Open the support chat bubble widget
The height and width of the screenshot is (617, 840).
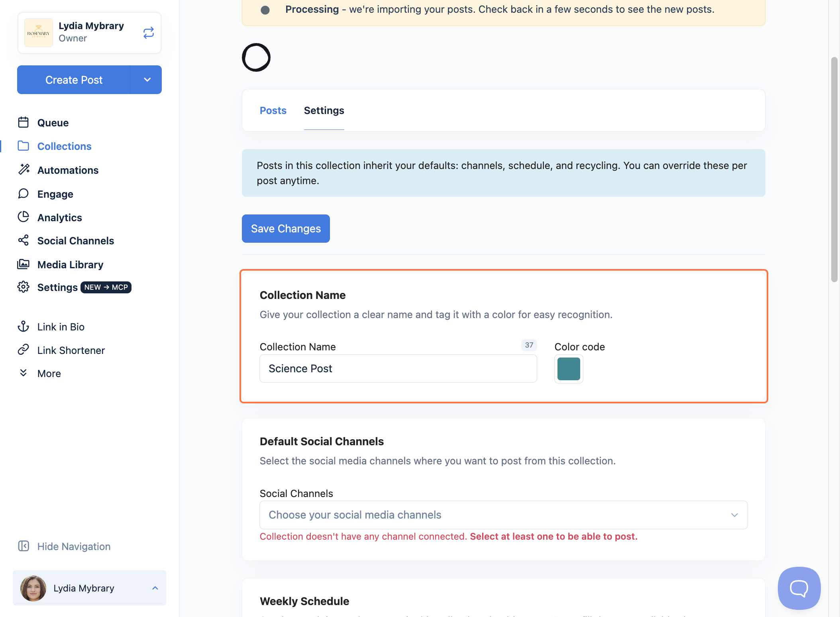[799, 588]
